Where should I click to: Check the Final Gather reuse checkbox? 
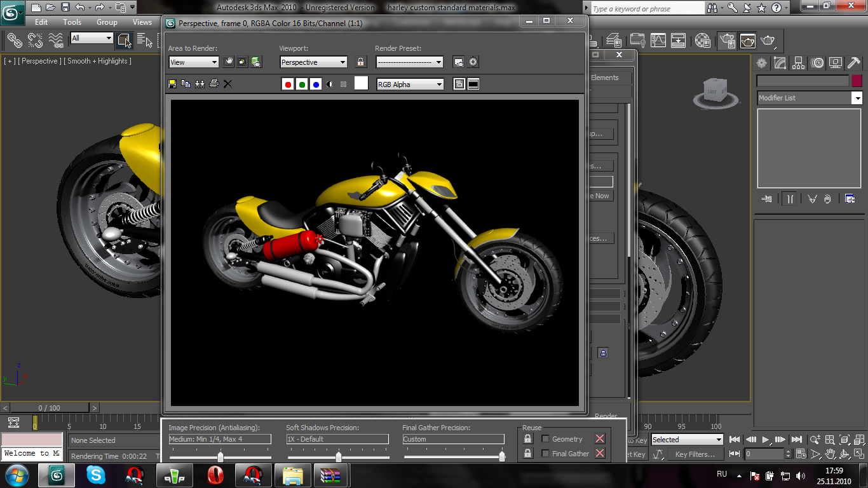click(x=545, y=454)
